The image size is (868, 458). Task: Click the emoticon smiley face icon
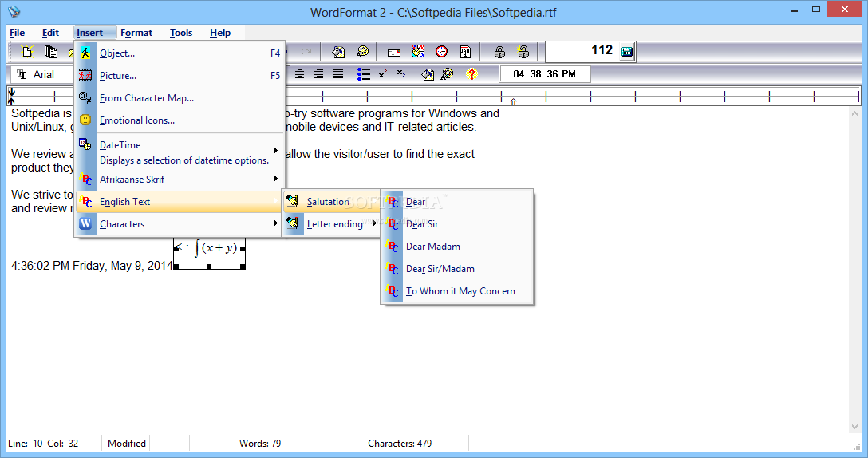coord(85,120)
